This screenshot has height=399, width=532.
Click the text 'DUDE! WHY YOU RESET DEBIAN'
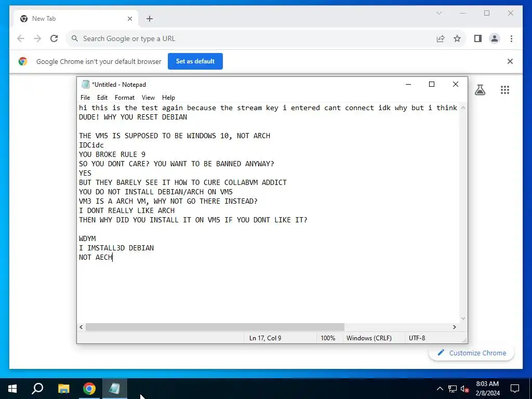132,117
